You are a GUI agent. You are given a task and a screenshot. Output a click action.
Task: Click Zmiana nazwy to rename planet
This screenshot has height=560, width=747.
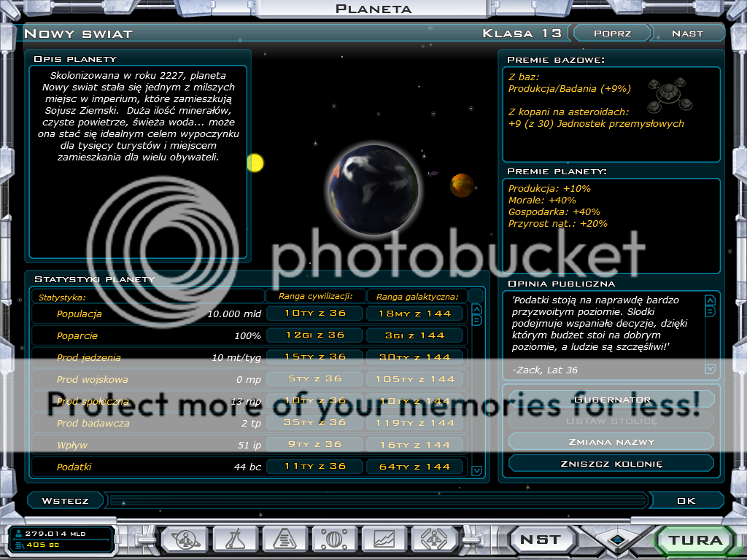[612, 442]
